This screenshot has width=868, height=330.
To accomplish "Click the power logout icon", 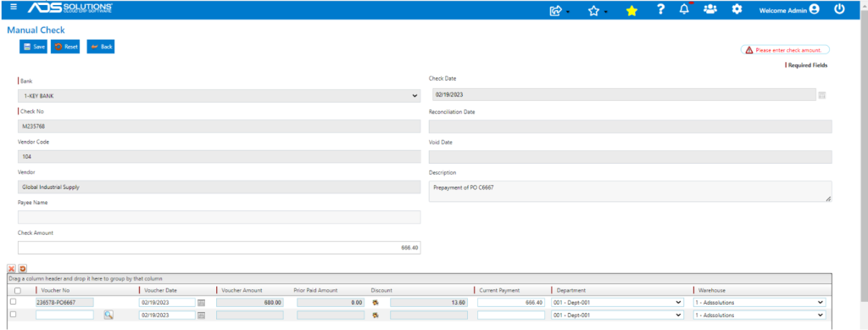I will (x=840, y=8).
